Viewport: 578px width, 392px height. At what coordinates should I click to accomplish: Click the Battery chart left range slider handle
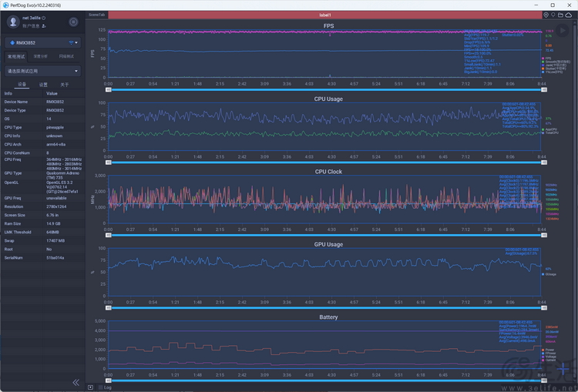[109, 380]
